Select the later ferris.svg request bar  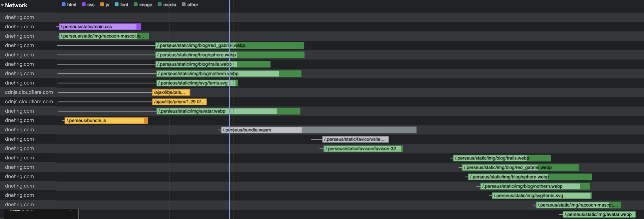click(542, 196)
